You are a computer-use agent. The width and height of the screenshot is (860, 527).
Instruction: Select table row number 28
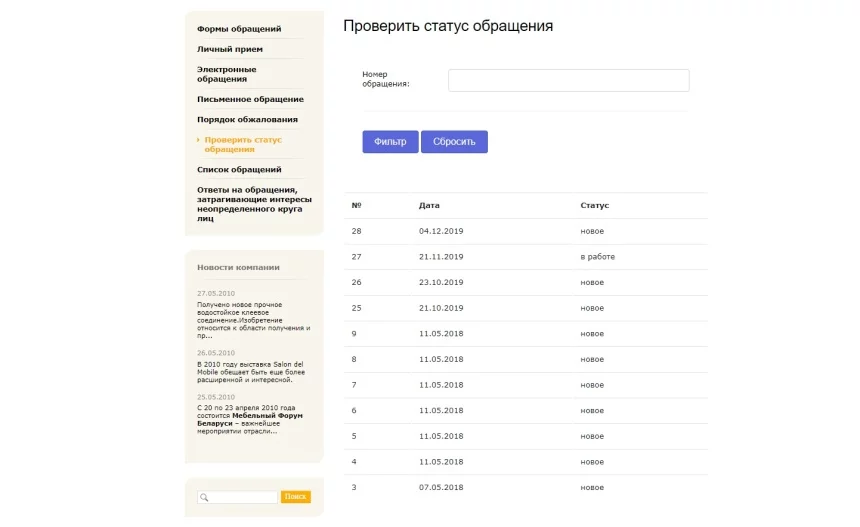pyautogui.click(x=525, y=231)
